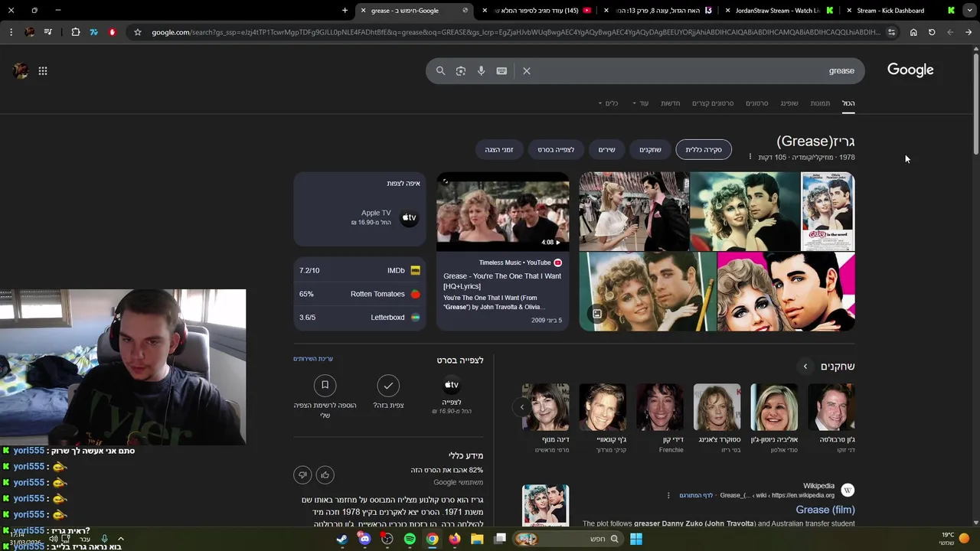Bookmark this page with the star icon
Viewport: 980px width, 551px height.
pyautogui.click(x=137, y=32)
